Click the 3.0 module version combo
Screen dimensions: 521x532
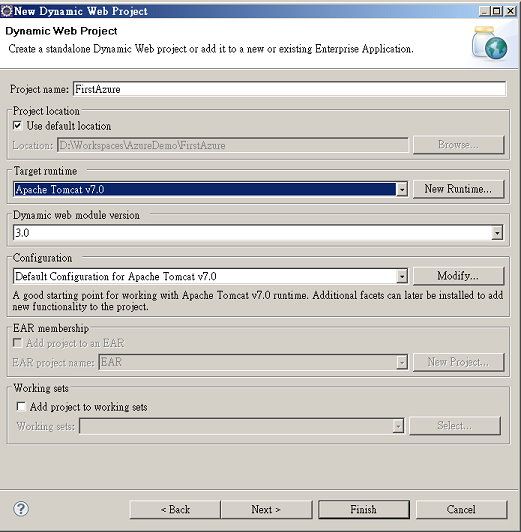[258, 233]
